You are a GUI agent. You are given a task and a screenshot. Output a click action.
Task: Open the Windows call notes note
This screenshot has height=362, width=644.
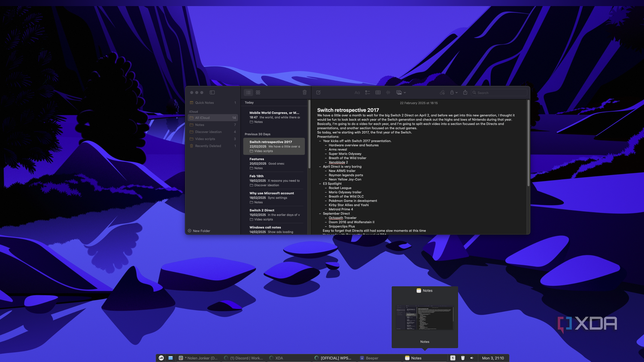274,229
